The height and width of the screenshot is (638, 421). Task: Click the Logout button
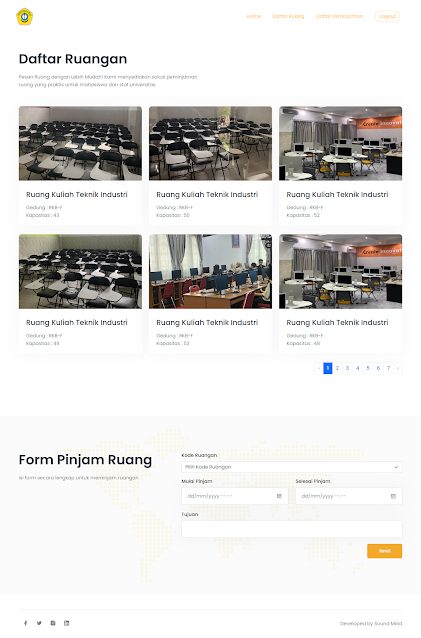click(387, 16)
